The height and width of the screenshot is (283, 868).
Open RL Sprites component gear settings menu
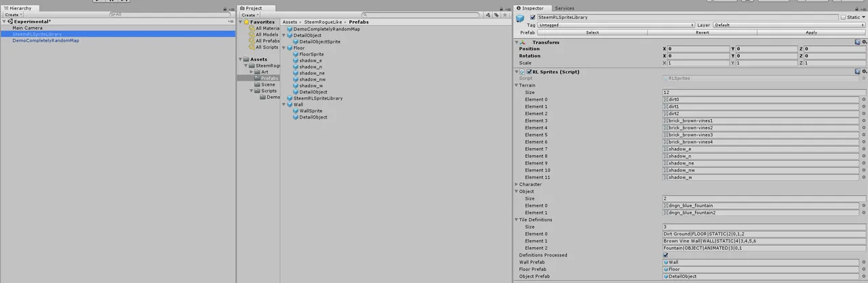point(864,71)
